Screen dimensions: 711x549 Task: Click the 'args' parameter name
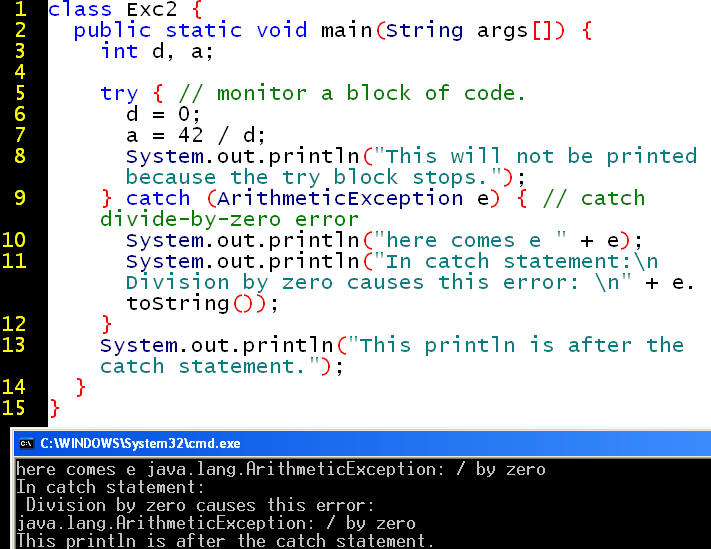click(x=502, y=31)
